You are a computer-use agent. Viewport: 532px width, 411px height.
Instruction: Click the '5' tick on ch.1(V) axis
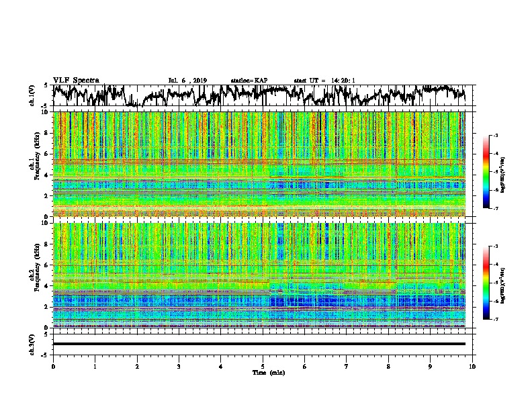46,85
